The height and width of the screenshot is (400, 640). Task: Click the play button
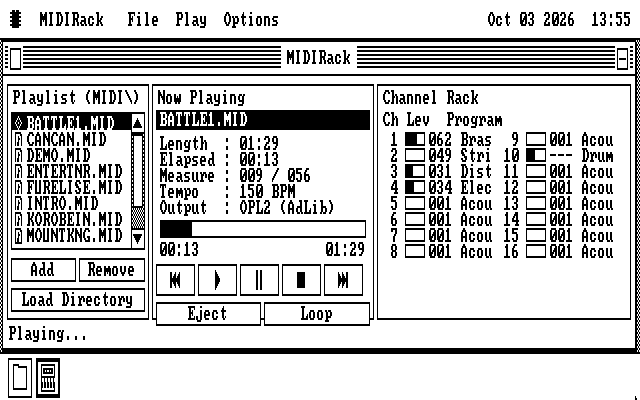217,280
